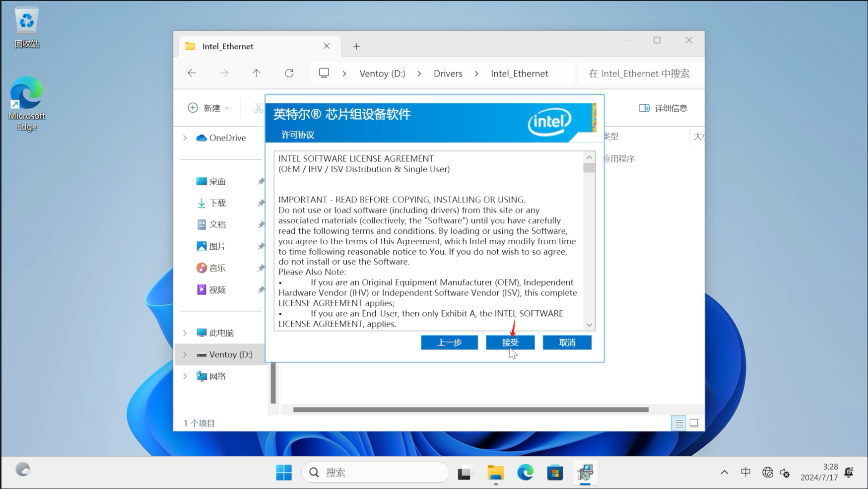Open OneDrive in sidebar
868x489 pixels.
pos(221,138)
